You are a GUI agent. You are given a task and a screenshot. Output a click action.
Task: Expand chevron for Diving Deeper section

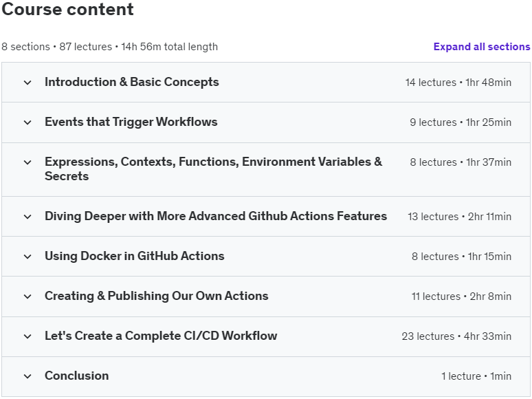pos(27,217)
